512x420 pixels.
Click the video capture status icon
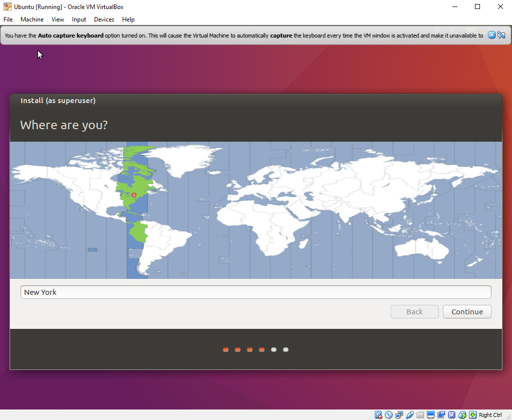[x=441, y=415]
